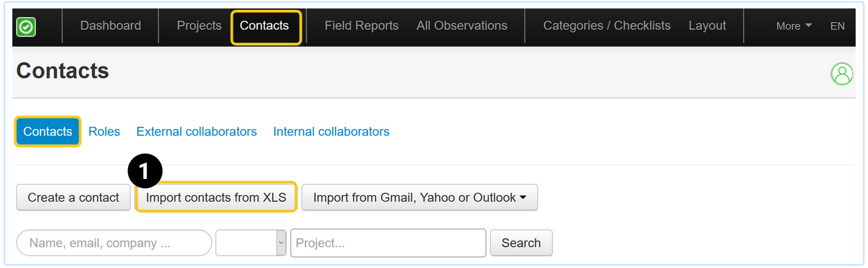Navigate to All Observations
This screenshot has width=868, height=268.
(x=462, y=26)
